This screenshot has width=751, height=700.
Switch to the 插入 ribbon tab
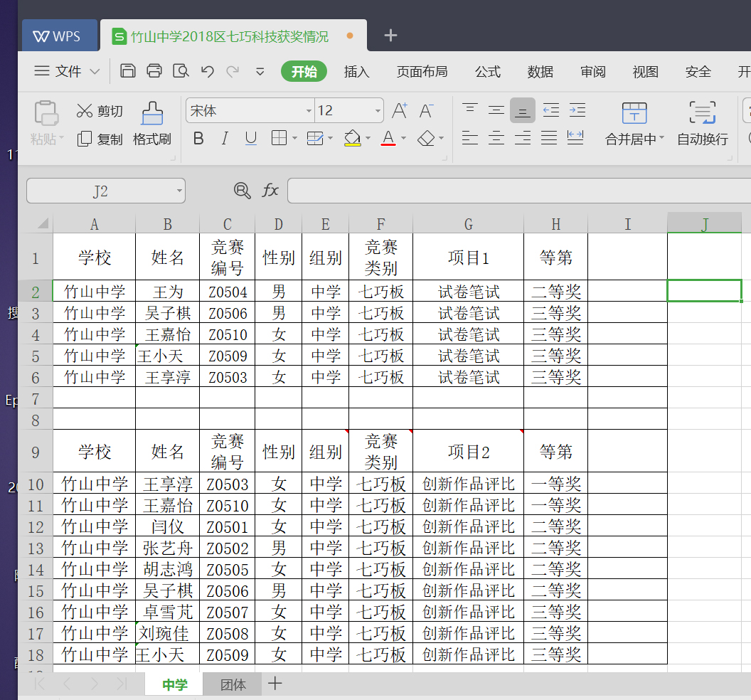coord(356,72)
